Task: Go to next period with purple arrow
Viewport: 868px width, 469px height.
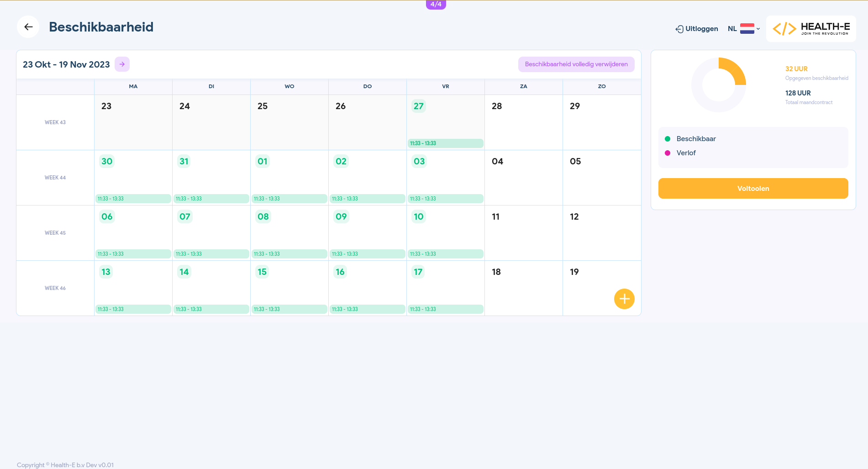Action: click(122, 64)
